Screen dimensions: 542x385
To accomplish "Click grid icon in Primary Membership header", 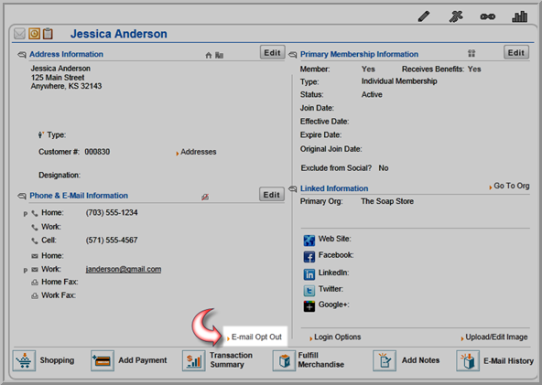I will pos(471,53).
